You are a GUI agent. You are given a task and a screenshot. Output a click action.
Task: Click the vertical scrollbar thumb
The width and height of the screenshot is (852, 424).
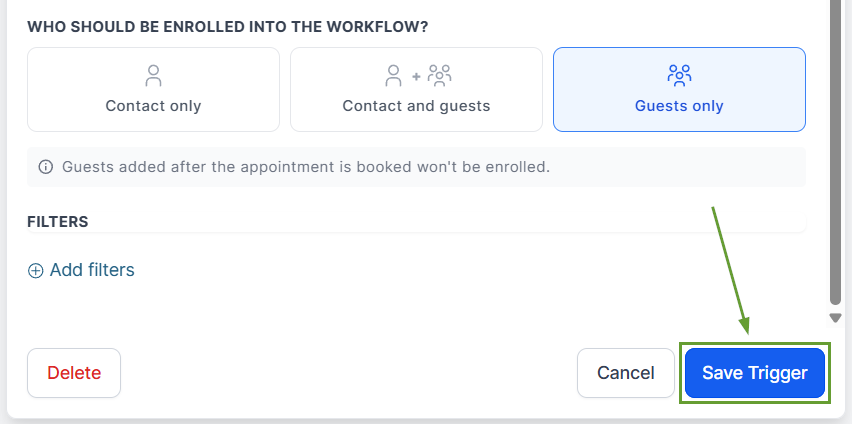click(836, 150)
